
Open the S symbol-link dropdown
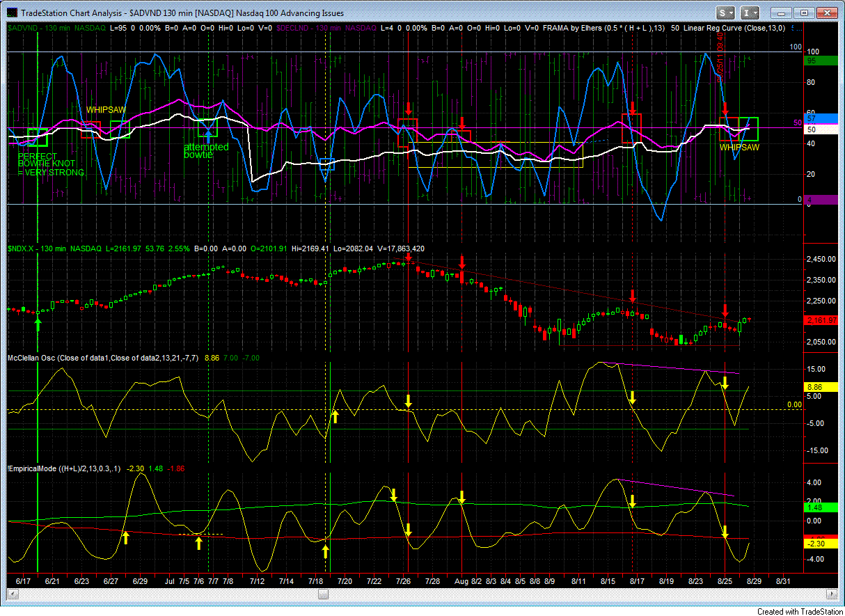point(726,13)
